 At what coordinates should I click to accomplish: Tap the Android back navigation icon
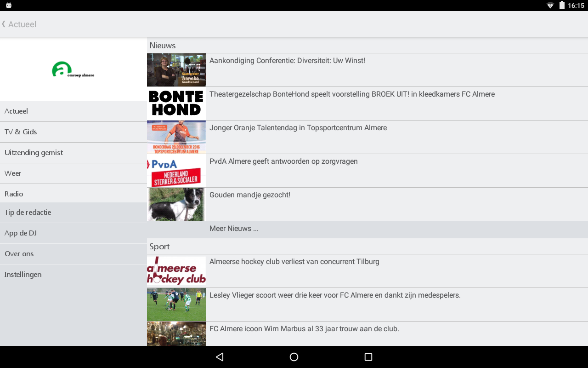220,357
